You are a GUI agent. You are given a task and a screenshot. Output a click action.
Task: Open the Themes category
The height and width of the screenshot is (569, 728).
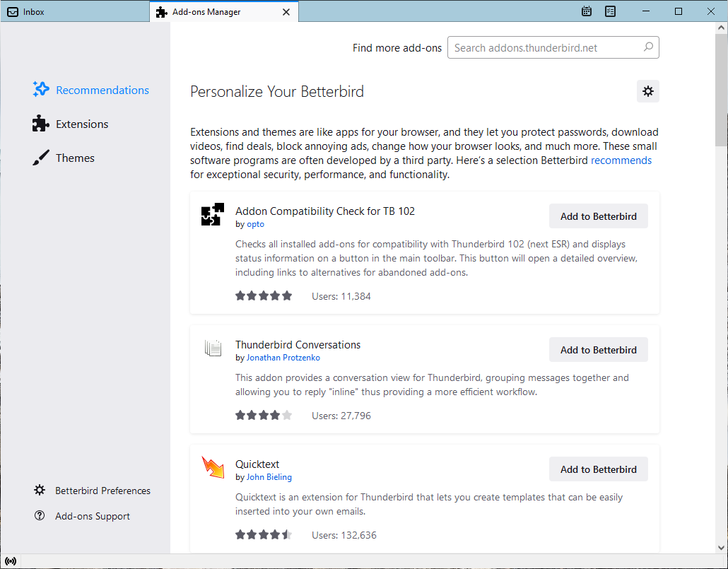(x=64, y=158)
